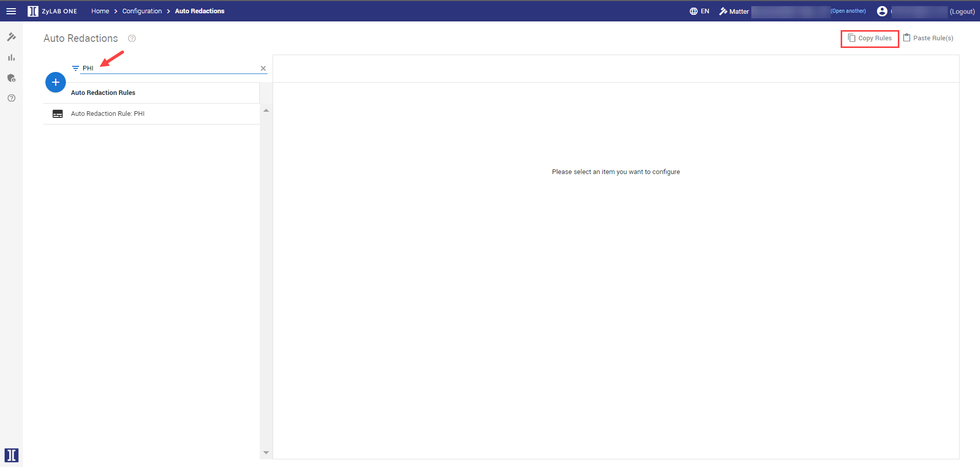Open the bar chart reports sidebar icon

(11, 58)
